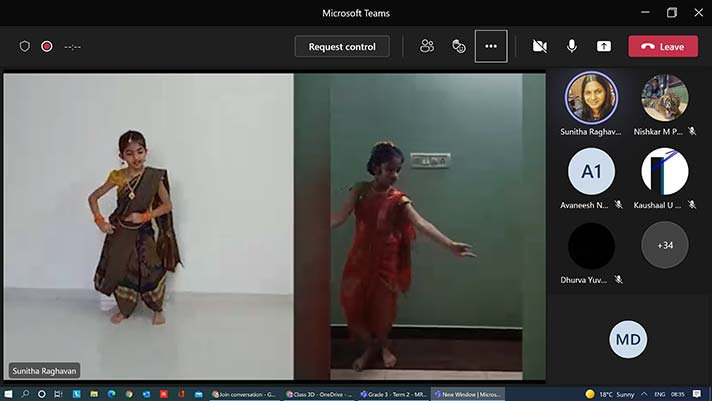This screenshot has width=712, height=401.
Task: Click the red recording indicator
Action: (46, 46)
